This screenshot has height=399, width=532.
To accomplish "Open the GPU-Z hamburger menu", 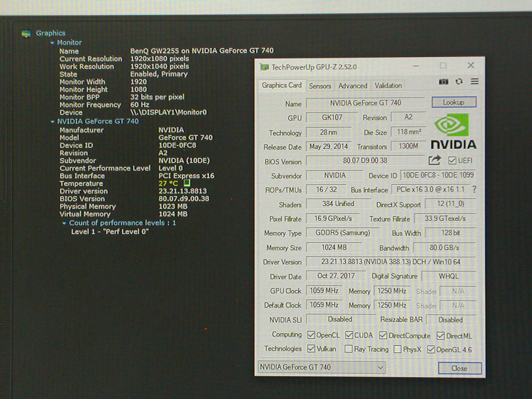I will [475, 82].
